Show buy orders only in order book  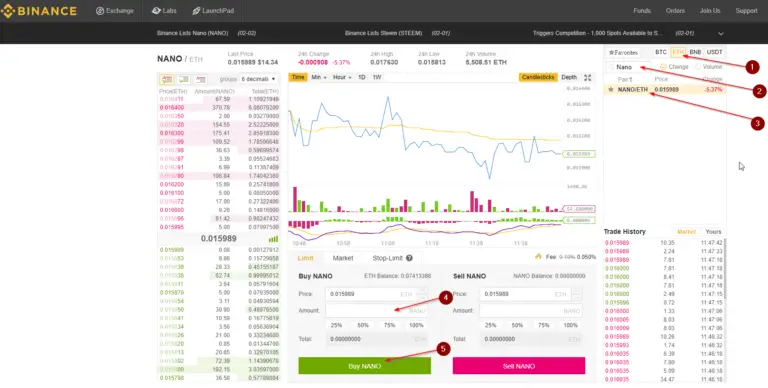point(184,79)
